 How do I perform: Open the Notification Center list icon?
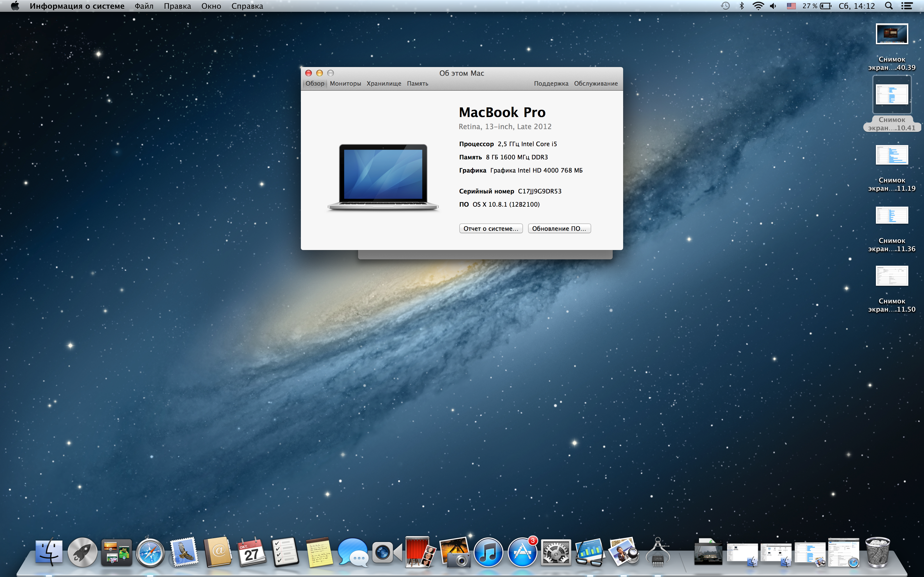click(x=907, y=6)
